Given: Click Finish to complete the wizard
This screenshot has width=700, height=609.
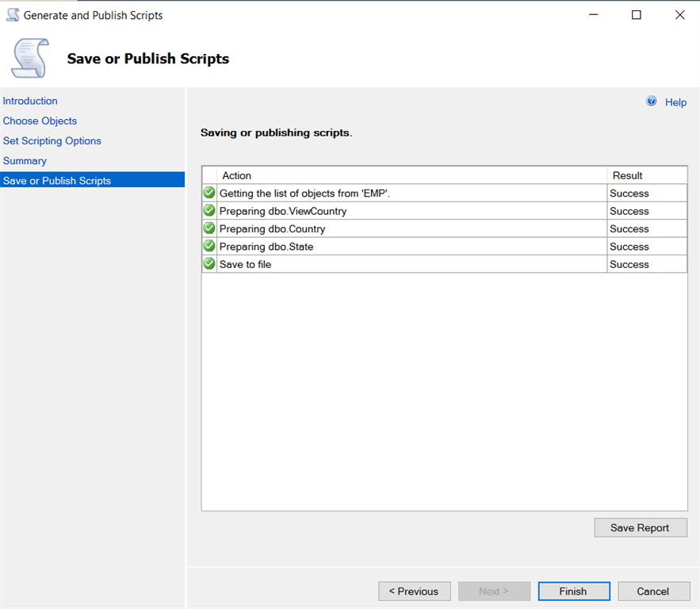Looking at the screenshot, I should [573, 591].
